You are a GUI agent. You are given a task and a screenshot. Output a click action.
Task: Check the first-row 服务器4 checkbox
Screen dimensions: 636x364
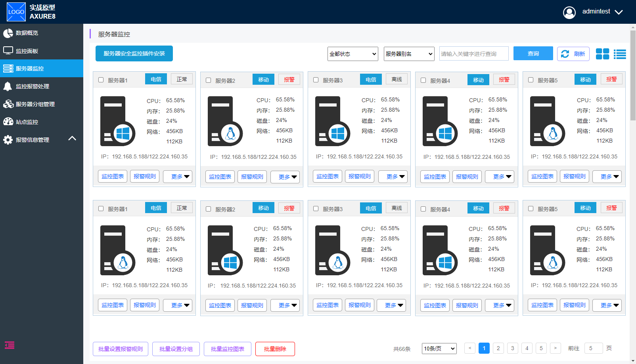tap(423, 80)
